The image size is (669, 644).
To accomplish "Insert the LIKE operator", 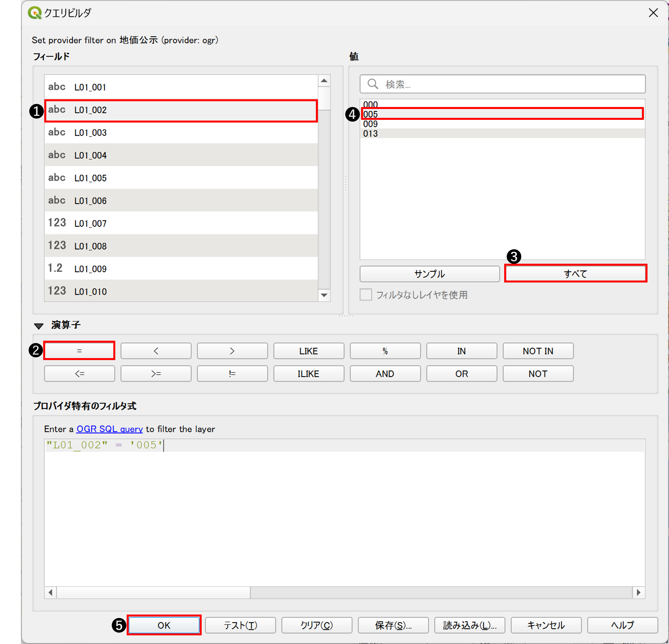I will click(309, 351).
